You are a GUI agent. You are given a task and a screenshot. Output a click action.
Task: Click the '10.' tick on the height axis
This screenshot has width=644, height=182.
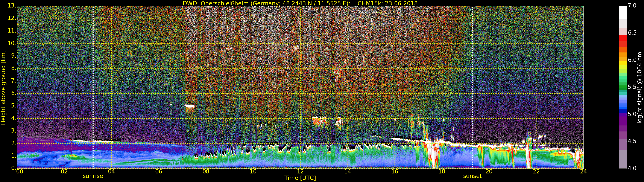(12, 43)
